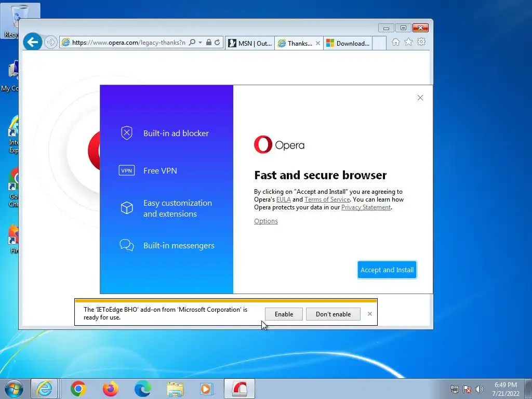Viewport: 532px width, 399px height.
Task: Click 'Built-in ad blocker' text
Action: click(x=176, y=134)
